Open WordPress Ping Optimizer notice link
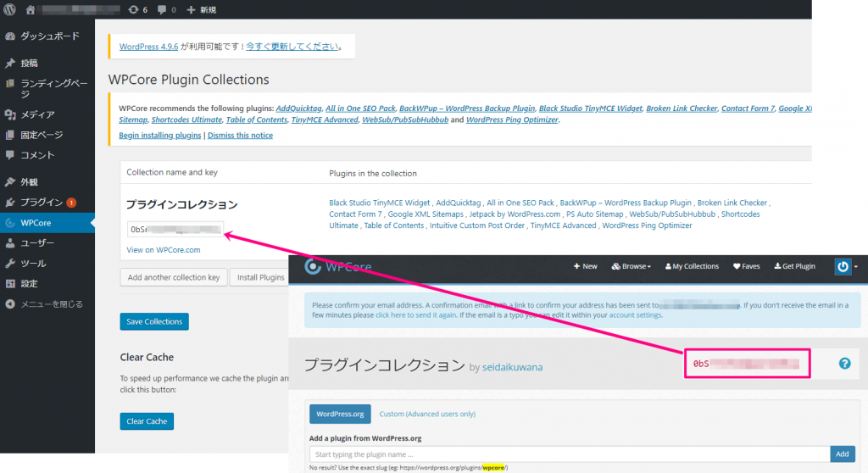The image size is (868, 473). (x=512, y=120)
